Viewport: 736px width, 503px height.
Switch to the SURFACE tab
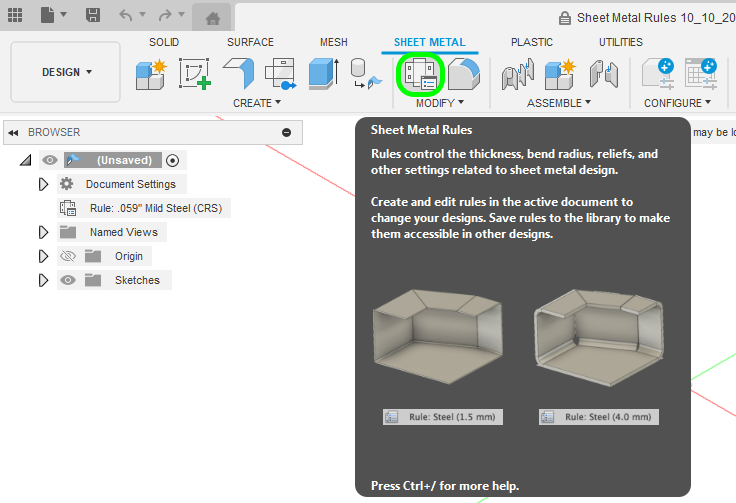[x=250, y=42]
